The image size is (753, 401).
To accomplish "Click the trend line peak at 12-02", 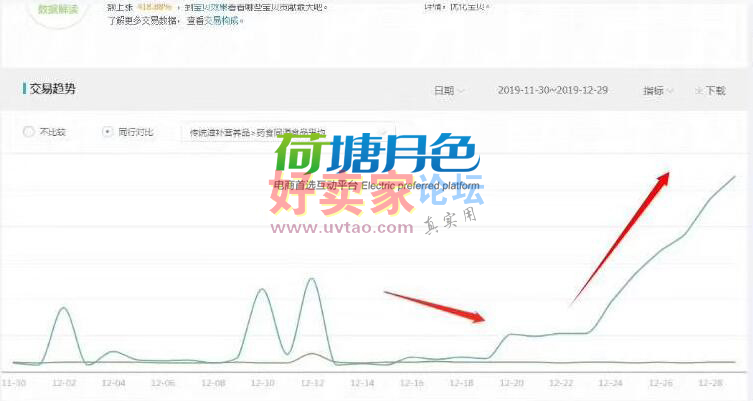I will click(64, 307).
